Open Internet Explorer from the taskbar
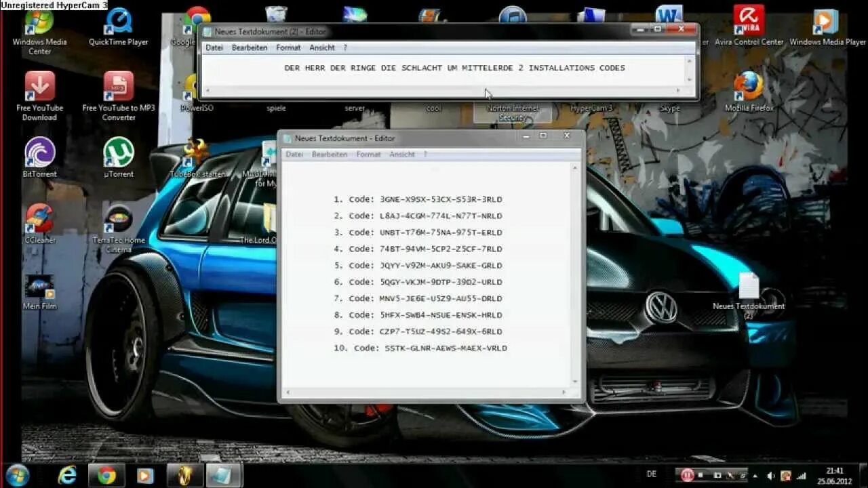The height and width of the screenshot is (488, 868). [x=67, y=475]
